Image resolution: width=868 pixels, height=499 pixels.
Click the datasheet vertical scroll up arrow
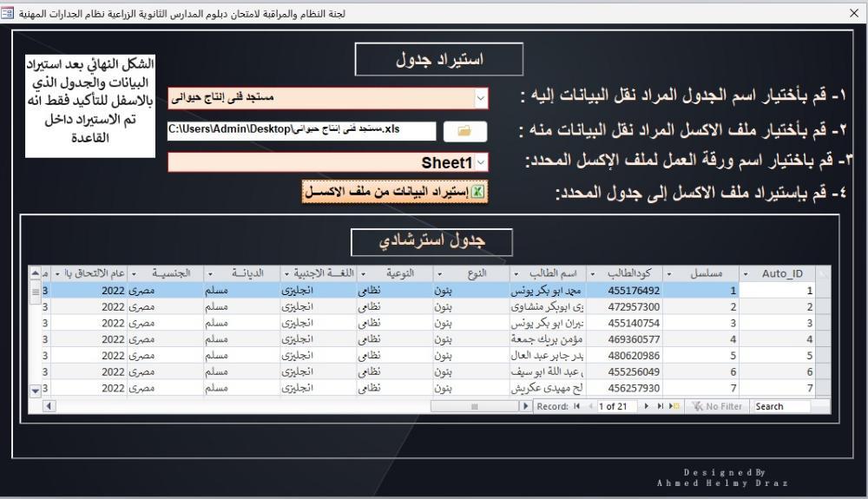coord(36,273)
